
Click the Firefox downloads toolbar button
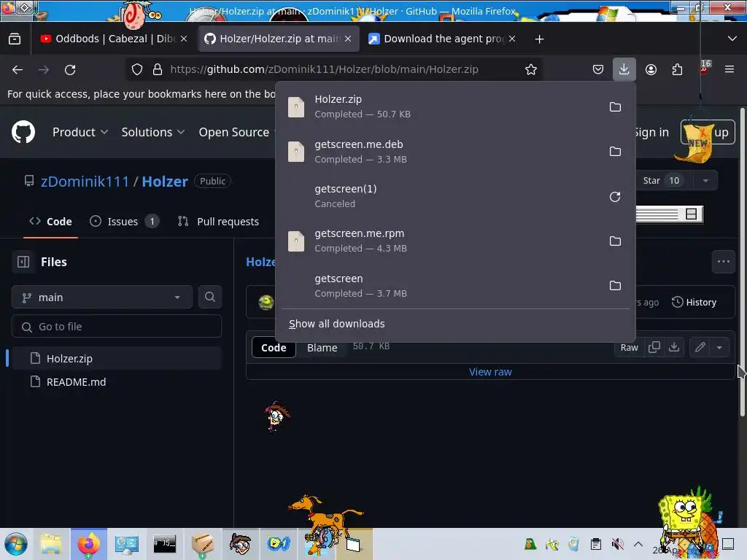click(x=624, y=69)
